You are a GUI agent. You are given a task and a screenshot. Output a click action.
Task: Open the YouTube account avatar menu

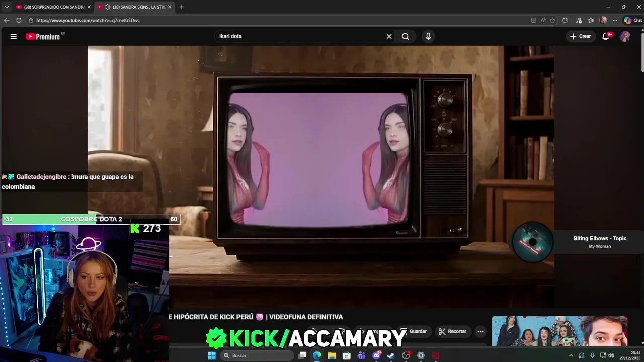click(x=625, y=36)
